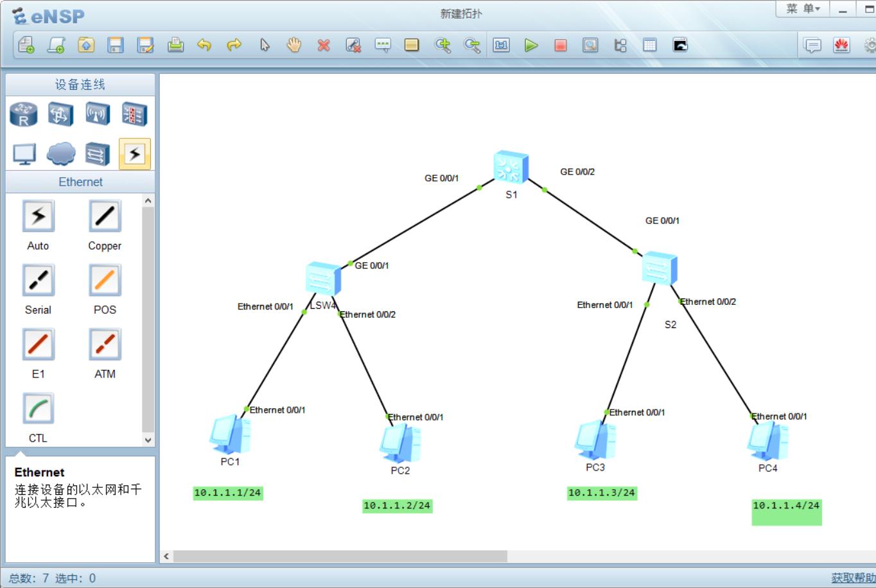Viewport: 876px width, 588px height.
Task: Click cable panel scroll up arrow
Action: tap(148, 201)
